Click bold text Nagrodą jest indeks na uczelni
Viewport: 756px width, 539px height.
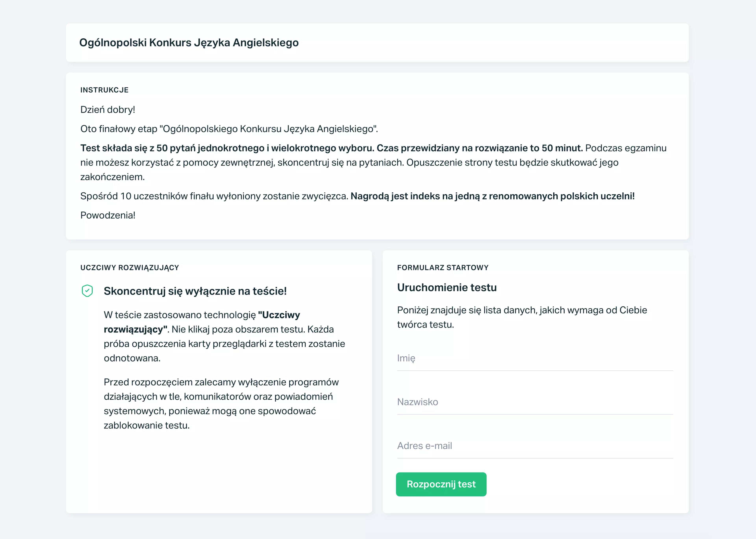492,196
